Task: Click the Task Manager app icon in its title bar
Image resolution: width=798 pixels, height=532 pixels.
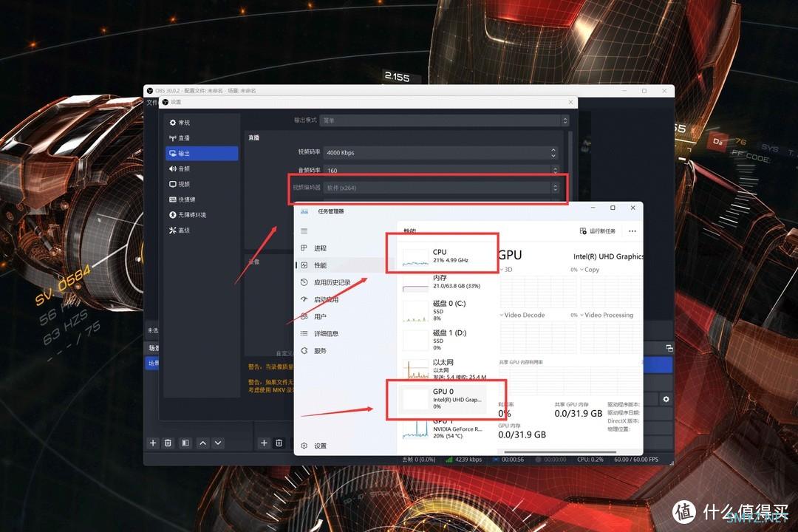Action: (x=304, y=211)
